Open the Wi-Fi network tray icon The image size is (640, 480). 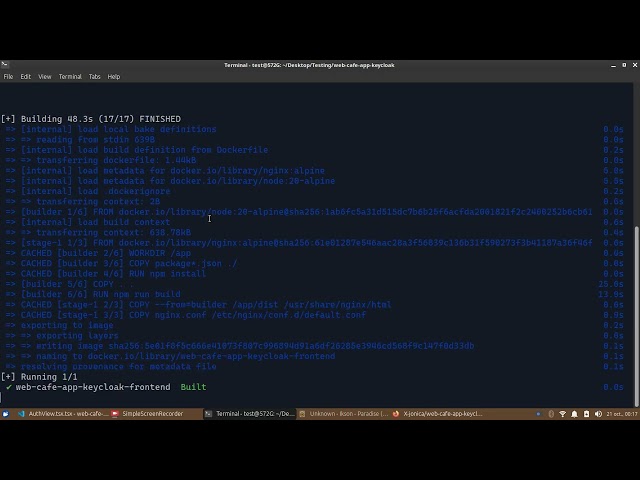[x=562, y=414]
